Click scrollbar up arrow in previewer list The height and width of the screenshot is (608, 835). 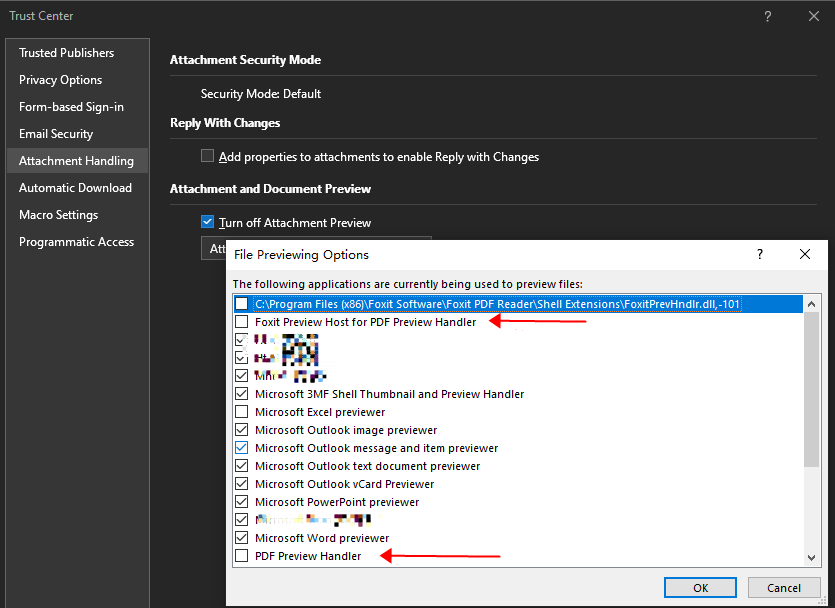(811, 305)
